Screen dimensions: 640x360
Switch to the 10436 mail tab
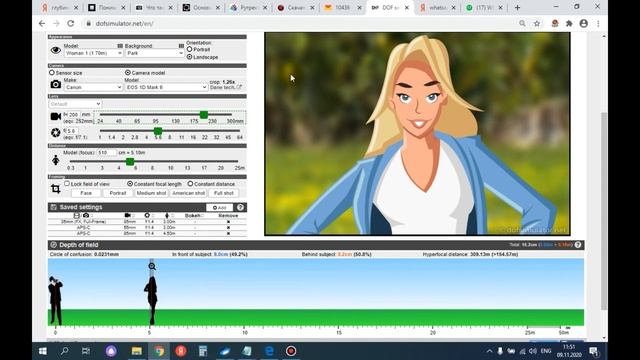click(343, 8)
